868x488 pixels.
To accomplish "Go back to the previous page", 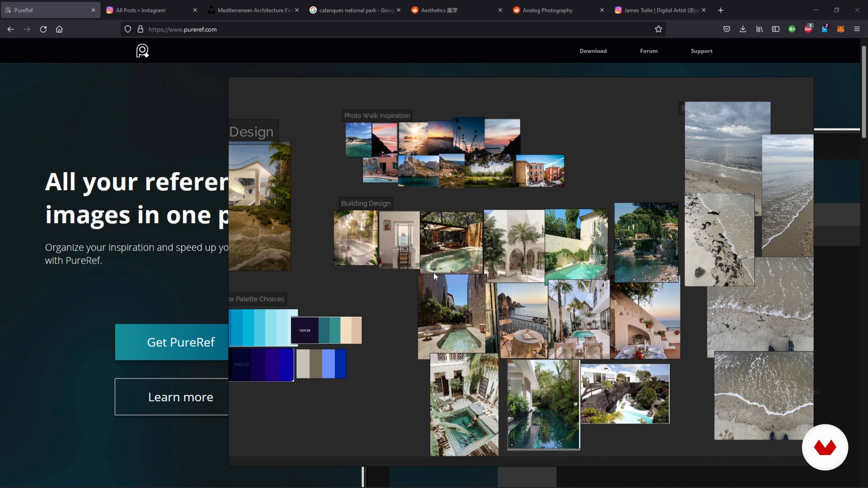I will pos(10,29).
